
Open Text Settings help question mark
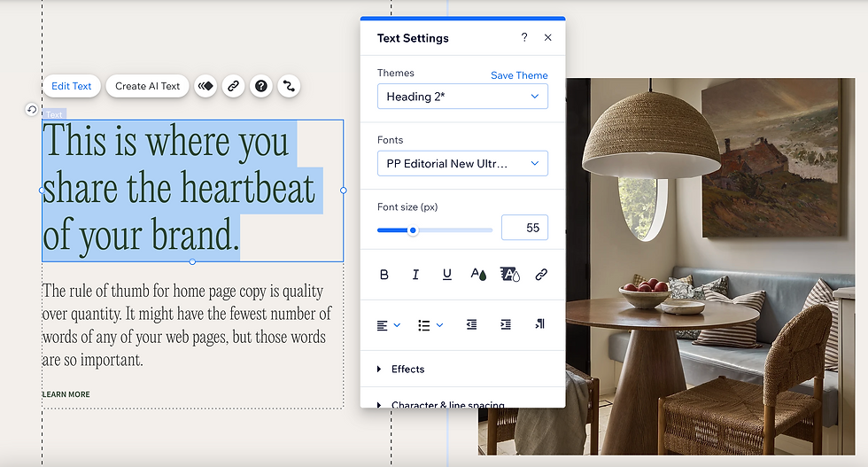(524, 37)
